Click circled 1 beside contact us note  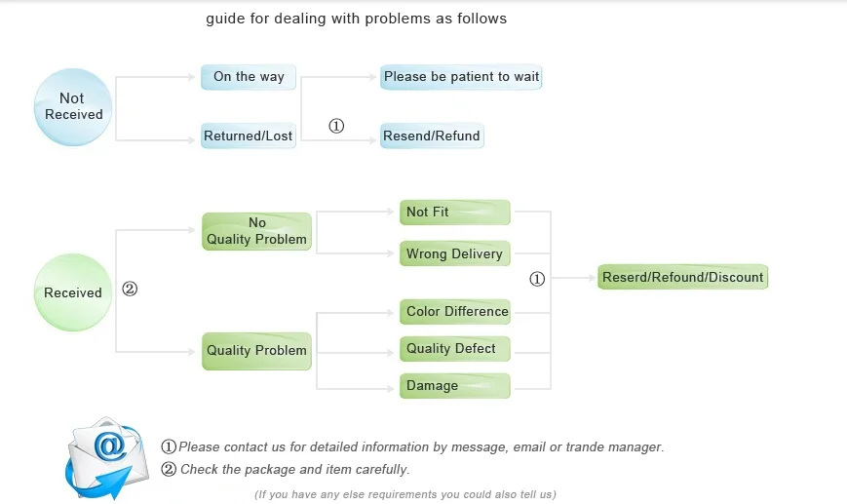[x=169, y=446]
